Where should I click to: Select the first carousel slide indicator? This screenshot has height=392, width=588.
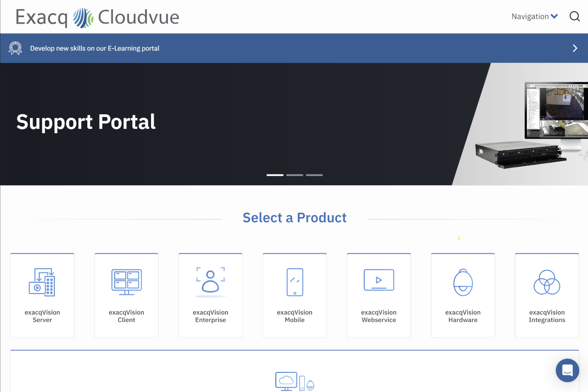(275, 175)
